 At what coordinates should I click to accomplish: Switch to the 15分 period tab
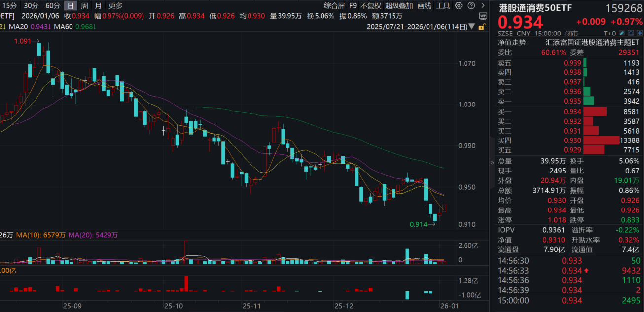click(x=9, y=6)
